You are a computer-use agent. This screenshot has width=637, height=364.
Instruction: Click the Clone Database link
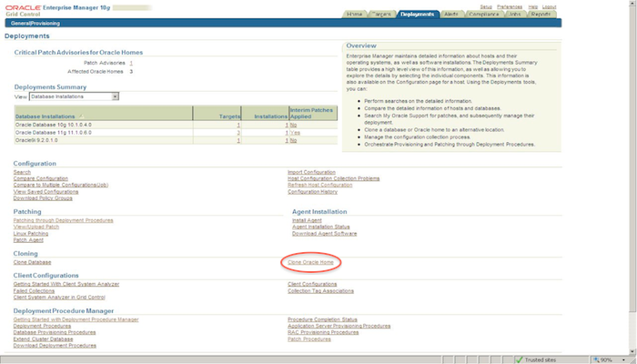click(x=32, y=262)
